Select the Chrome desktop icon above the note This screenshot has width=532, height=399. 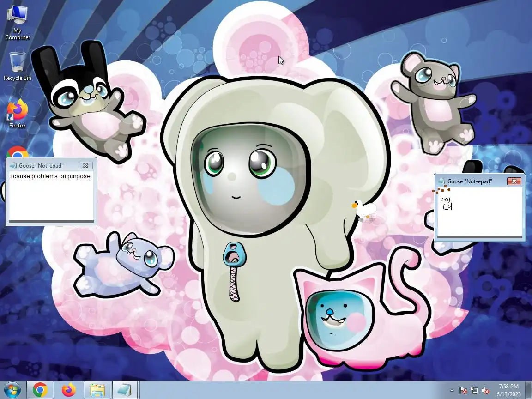pyautogui.click(x=17, y=152)
